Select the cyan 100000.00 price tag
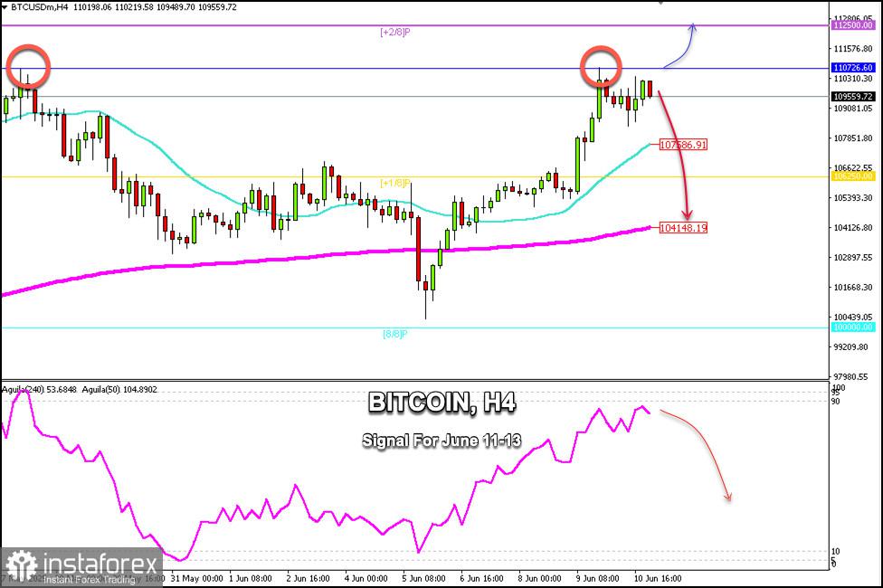 [x=853, y=327]
